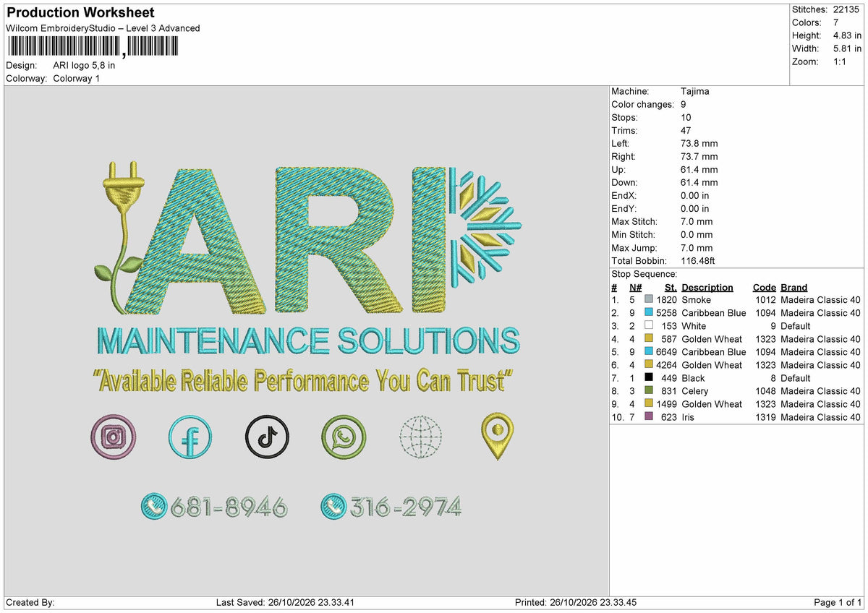Click the barcode under the Wilcom title
868x613 pixels.
pos(92,48)
